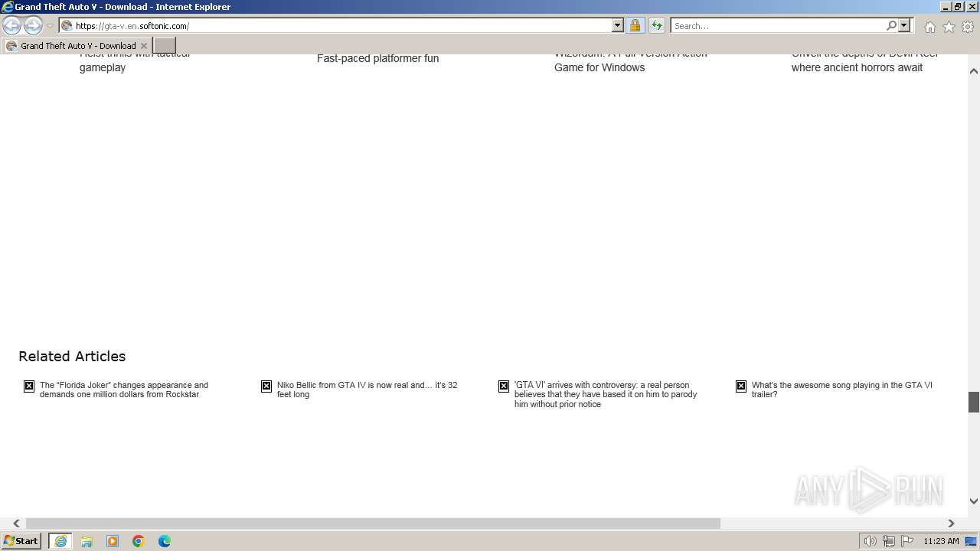Click the vertical scrollbar down arrow
The width and height of the screenshot is (980, 551).
pyautogui.click(x=974, y=501)
